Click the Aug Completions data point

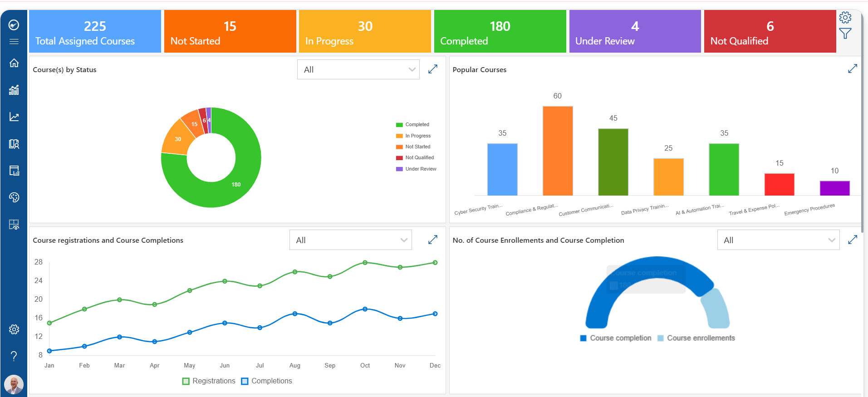pos(295,314)
